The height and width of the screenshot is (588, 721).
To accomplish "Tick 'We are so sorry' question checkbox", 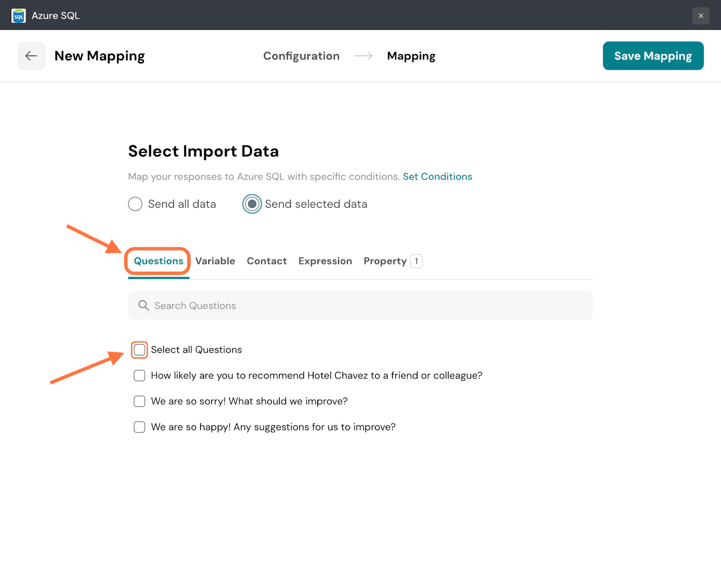I will [x=140, y=401].
